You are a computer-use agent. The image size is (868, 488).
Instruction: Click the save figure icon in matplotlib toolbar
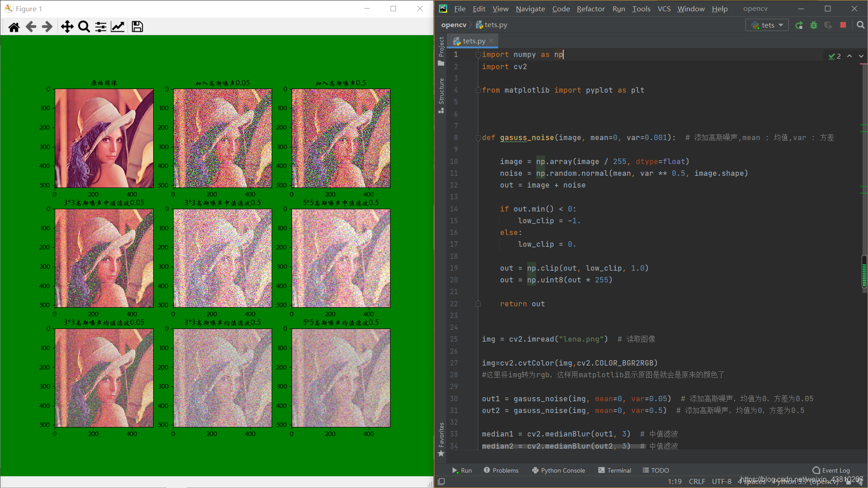(x=137, y=27)
